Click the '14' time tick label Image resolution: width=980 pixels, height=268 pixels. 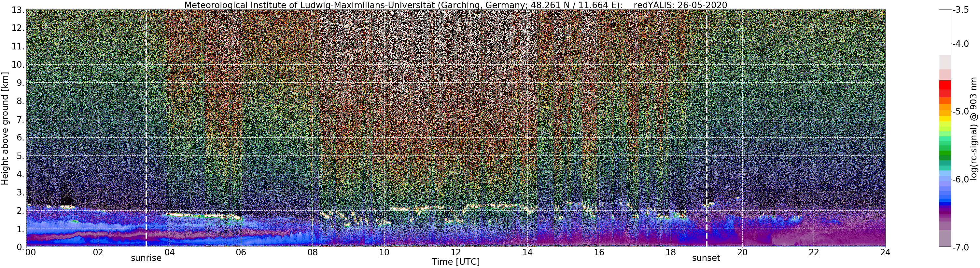pyautogui.click(x=527, y=252)
